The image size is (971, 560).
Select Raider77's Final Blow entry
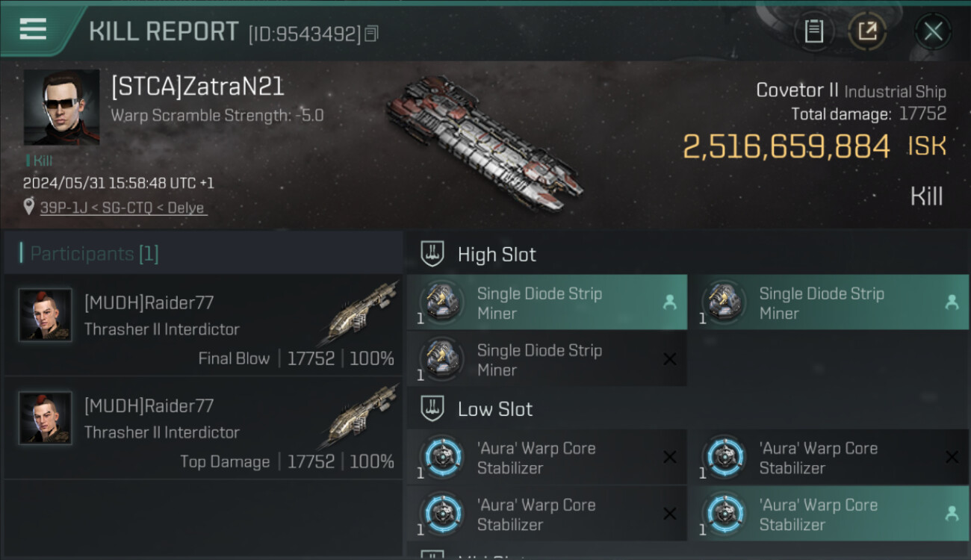coord(203,325)
